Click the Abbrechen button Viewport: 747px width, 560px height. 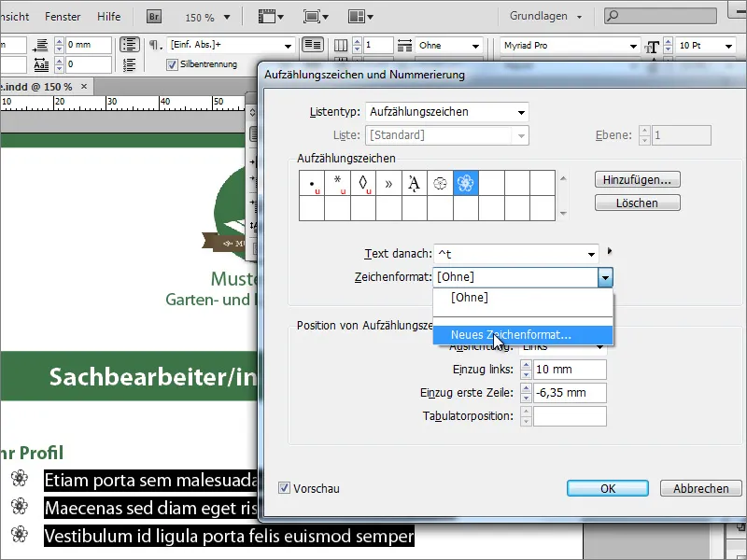[700, 488]
